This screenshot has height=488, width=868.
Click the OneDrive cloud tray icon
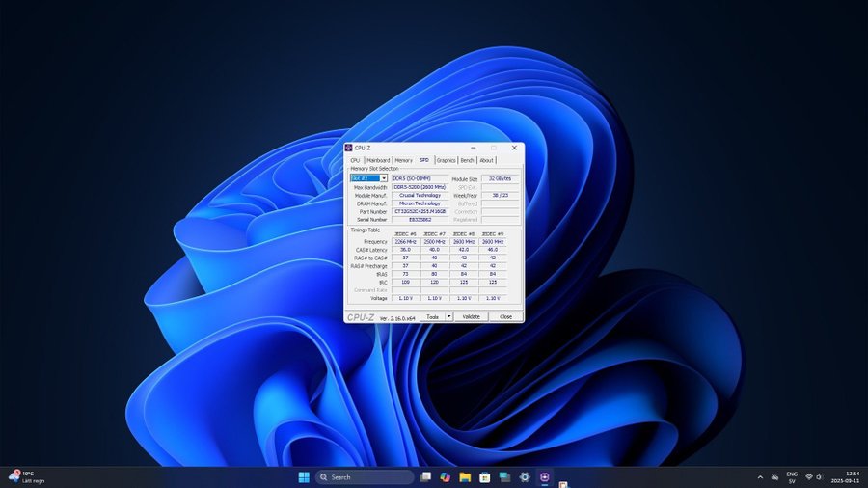coord(775,477)
